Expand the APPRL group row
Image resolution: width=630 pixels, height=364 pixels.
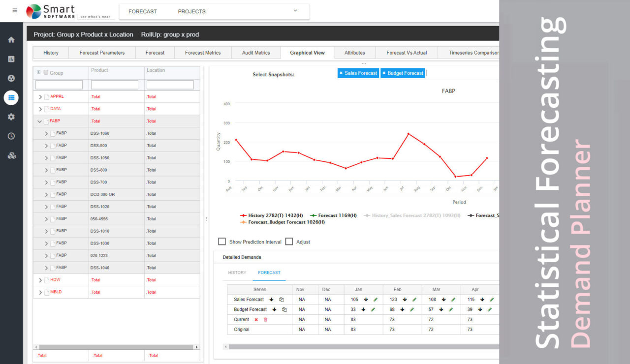[40, 97]
